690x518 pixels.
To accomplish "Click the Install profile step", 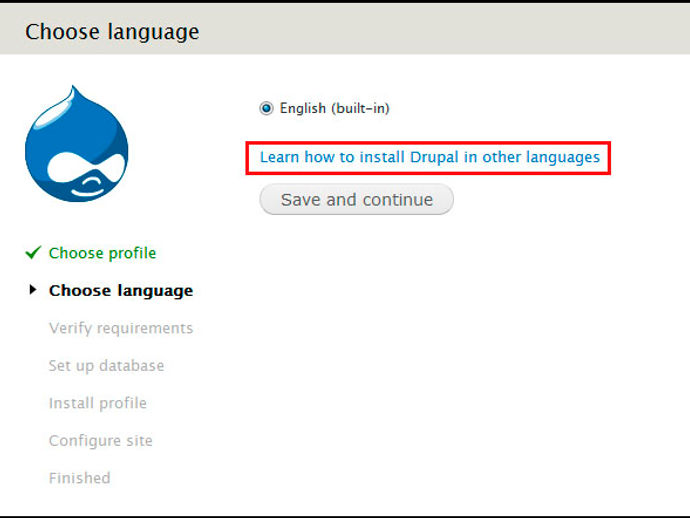I will pos(98,403).
